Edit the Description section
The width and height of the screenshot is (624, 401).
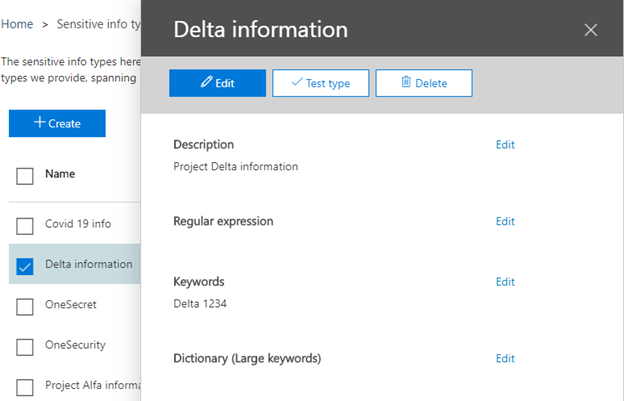505,145
